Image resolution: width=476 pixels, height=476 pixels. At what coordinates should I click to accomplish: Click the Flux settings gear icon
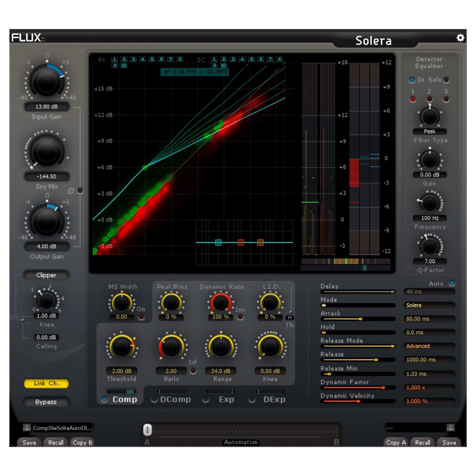460,38
